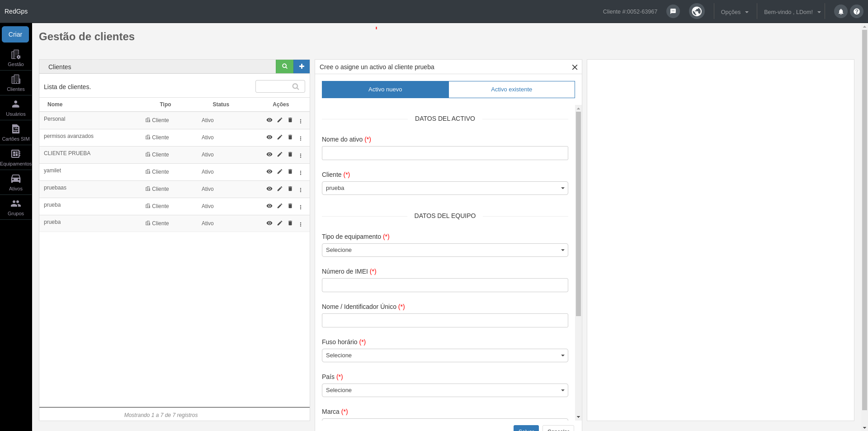Delete the permisos avanzados client
Image resolution: width=868 pixels, height=431 pixels.
click(x=290, y=137)
